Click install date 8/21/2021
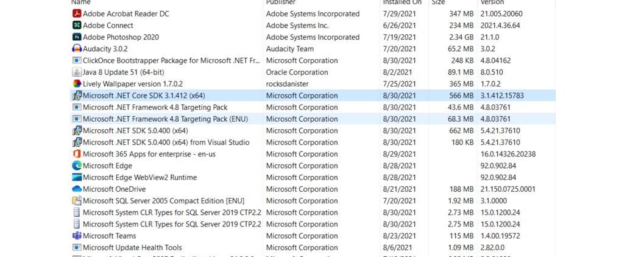The image size is (644, 257). point(399,189)
